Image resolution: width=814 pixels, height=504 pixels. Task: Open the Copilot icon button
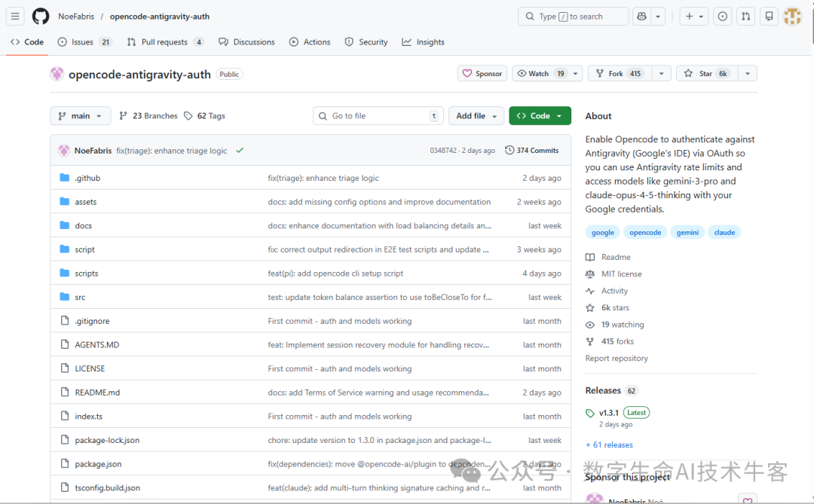coord(641,16)
